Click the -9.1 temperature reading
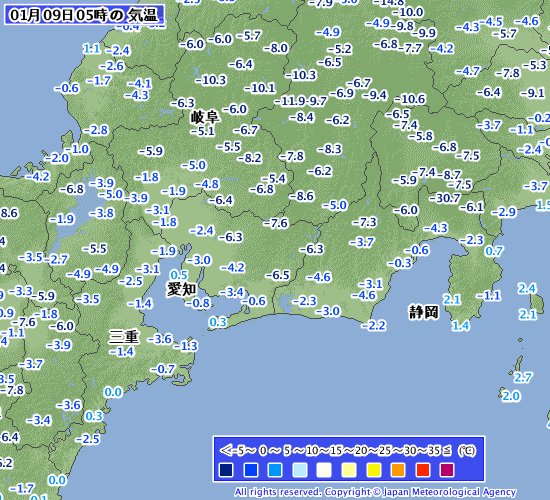Image resolution: width=550 pixels, height=500 pixels. (x=532, y=93)
